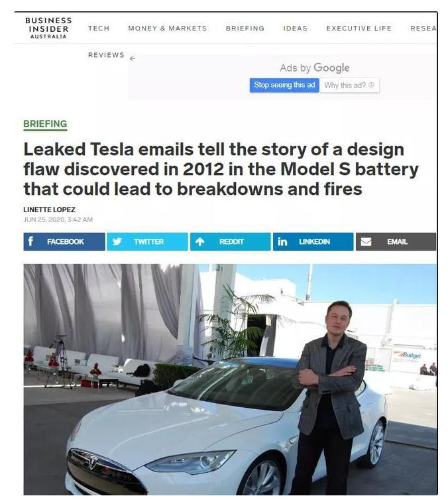This screenshot has width=448, height=500.
Task: Click the back arrow in the ad
Action: click(132, 58)
